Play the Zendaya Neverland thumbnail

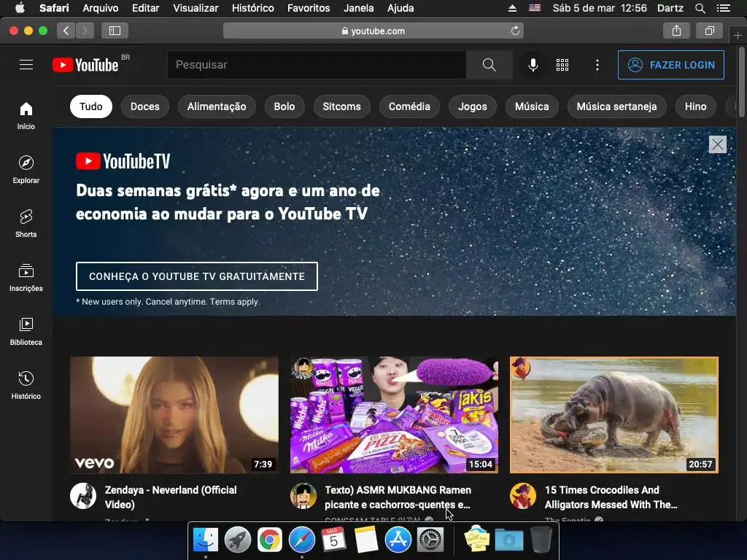[x=174, y=415]
